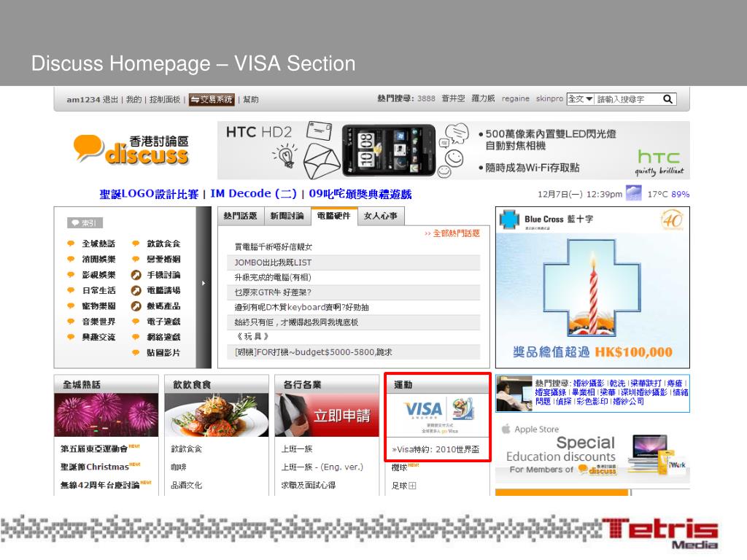747x560 pixels.
Task: Open the 全文 search scope dropdown
Action: click(580, 99)
